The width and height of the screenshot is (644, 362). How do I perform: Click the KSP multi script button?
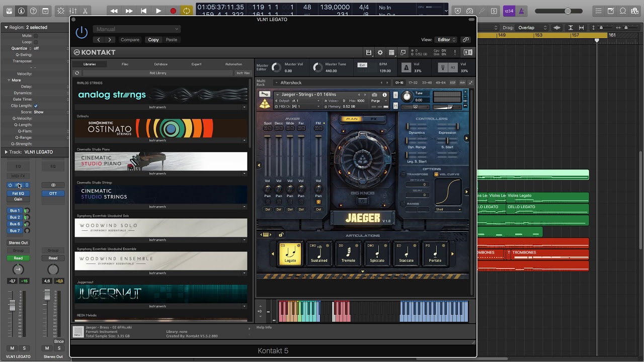click(453, 82)
